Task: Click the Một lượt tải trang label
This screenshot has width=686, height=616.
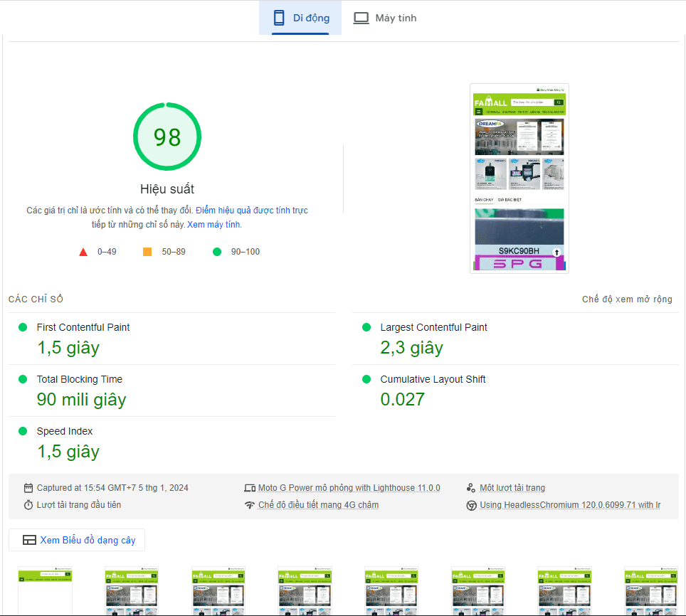Action: click(x=512, y=488)
